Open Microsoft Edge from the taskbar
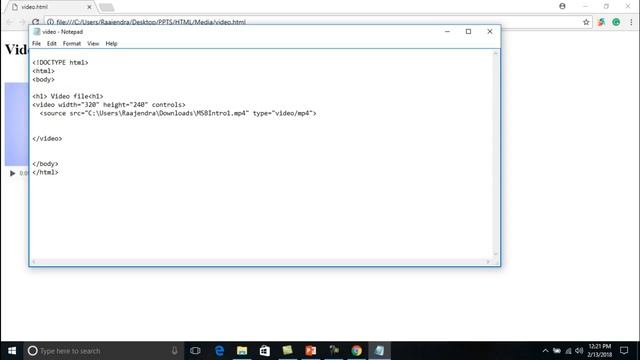Image resolution: width=640 pixels, height=360 pixels. [219, 351]
